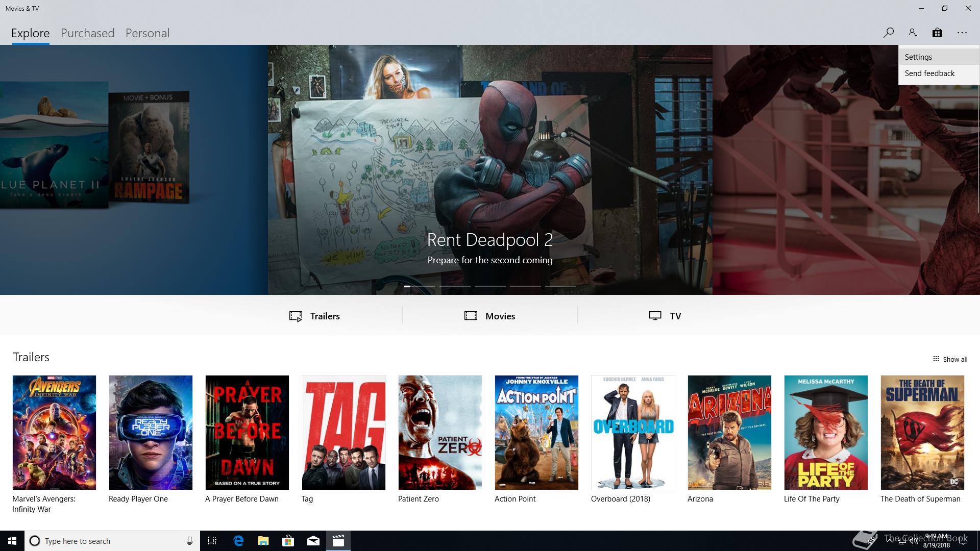Open Task View on taskbar

(212, 541)
